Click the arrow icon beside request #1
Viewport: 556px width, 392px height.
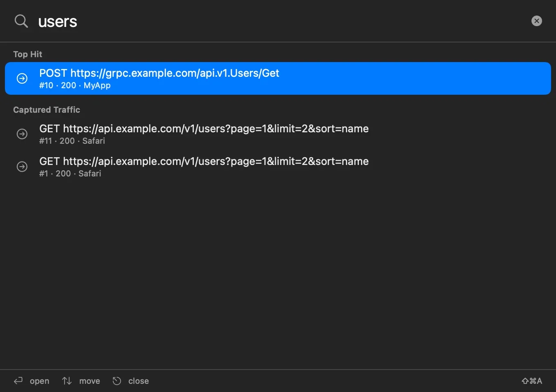pos(22,167)
